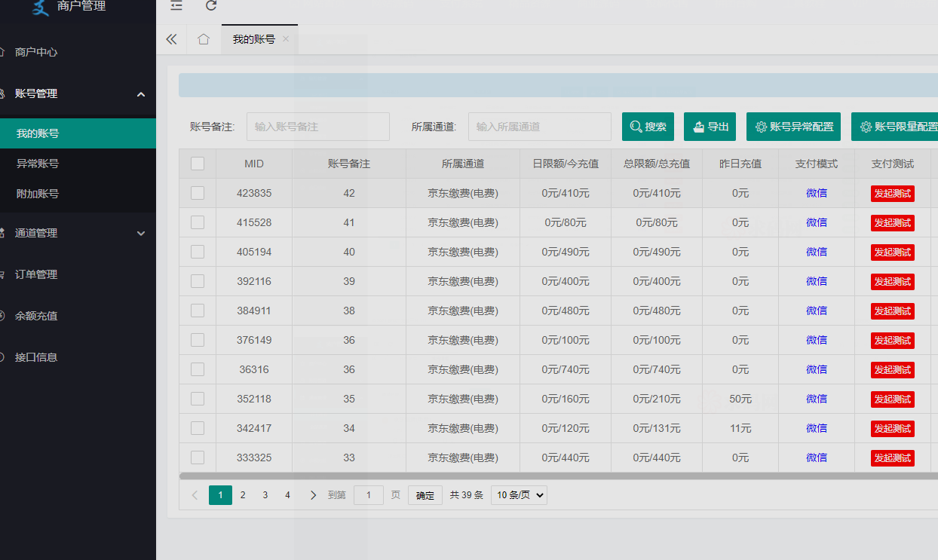Image resolution: width=938 pixels, height=560 pixels.
Task: Select the checkbox for MID 352118
Action: click(x=198, y=399)
